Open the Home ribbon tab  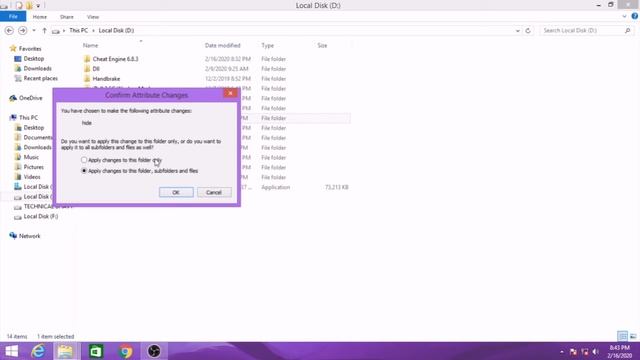pyautogui.click(x=40, y=17)
